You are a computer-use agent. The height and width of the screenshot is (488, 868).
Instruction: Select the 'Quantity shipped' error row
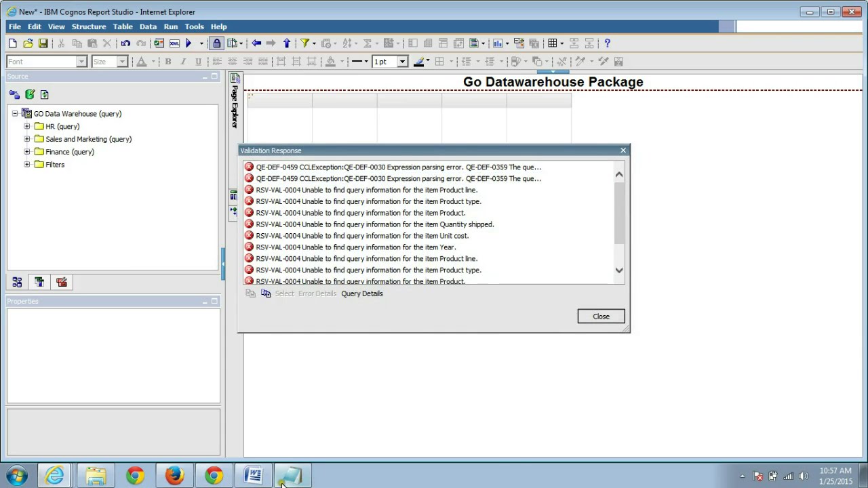pyautogui.click(x=429, y=224)
